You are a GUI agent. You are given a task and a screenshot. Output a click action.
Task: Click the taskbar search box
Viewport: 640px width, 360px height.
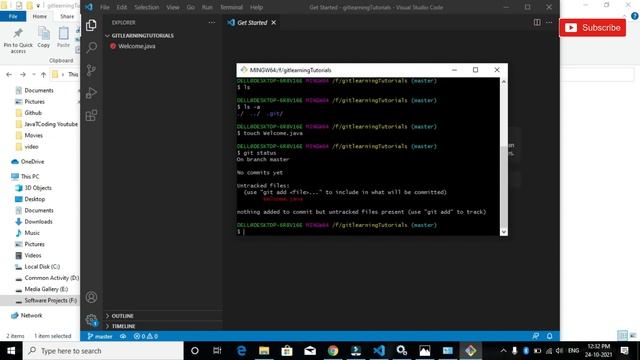pyautogui.click(x=103, y=351)
